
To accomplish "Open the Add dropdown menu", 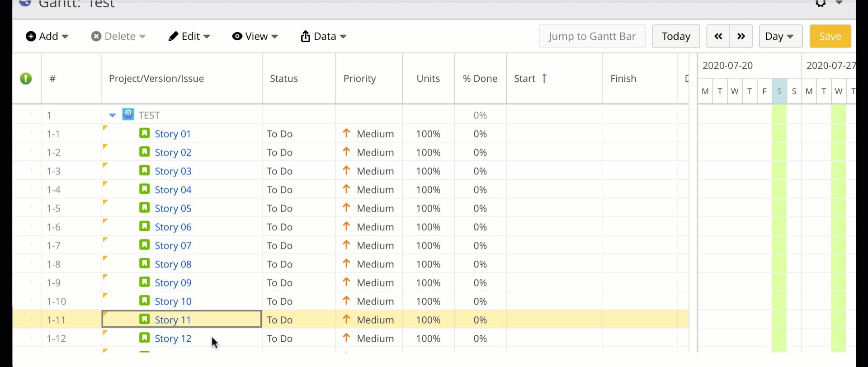I will [47, 36].
